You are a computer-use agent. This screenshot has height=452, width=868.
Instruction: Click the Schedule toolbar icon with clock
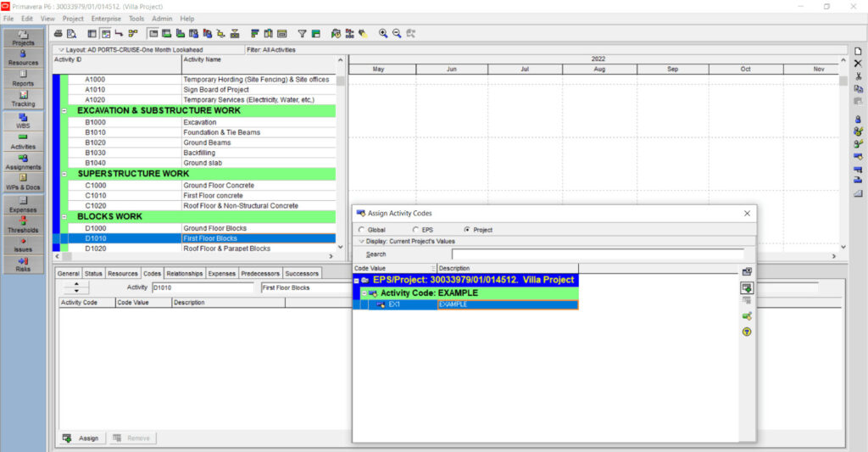coord(336,34)
